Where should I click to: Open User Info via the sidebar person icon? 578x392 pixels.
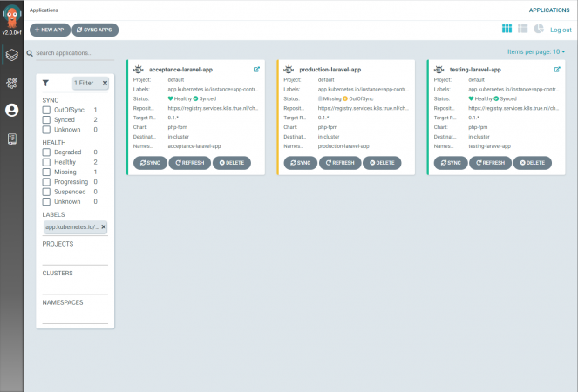coord(12,110)
